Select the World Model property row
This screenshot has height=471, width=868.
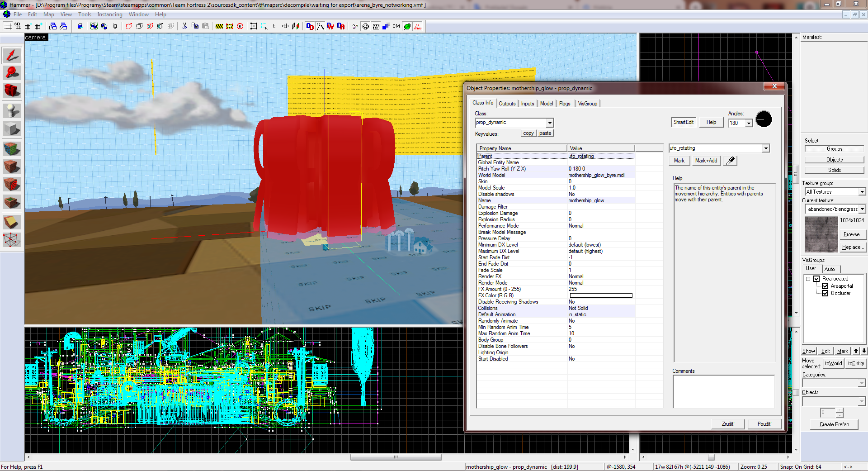click(x=556, y=175)
